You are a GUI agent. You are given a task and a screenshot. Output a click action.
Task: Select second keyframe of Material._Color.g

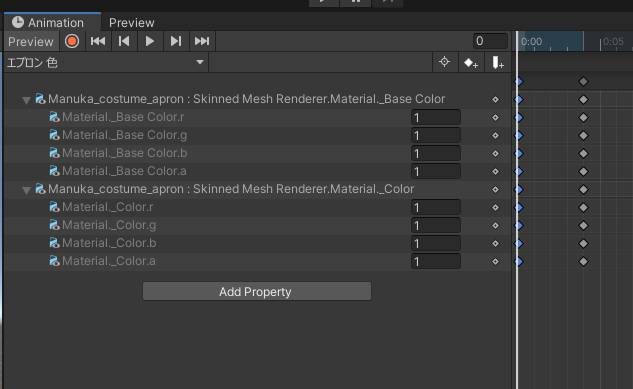583,226
